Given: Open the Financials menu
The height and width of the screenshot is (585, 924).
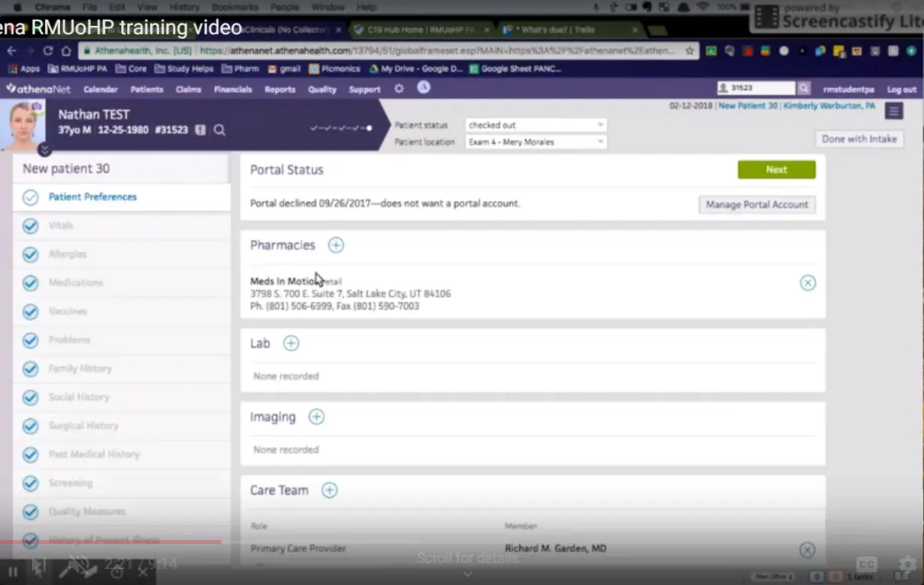Looking at the screenshot, I should 232,89.
